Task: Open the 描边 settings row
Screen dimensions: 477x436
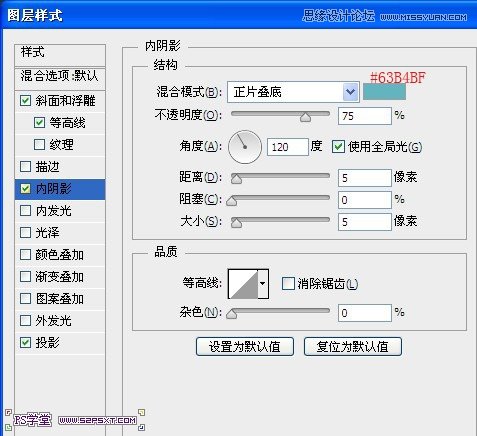Action: [60, 167]
